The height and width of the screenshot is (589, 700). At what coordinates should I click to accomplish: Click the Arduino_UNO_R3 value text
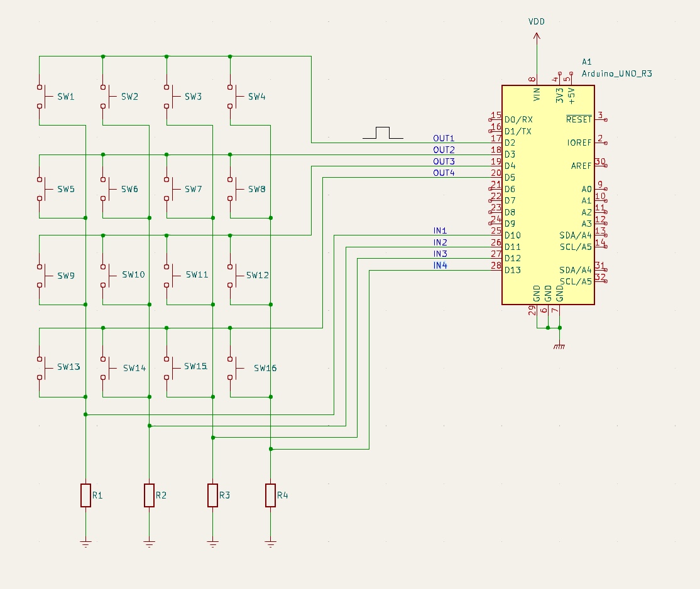pos(616,73)
